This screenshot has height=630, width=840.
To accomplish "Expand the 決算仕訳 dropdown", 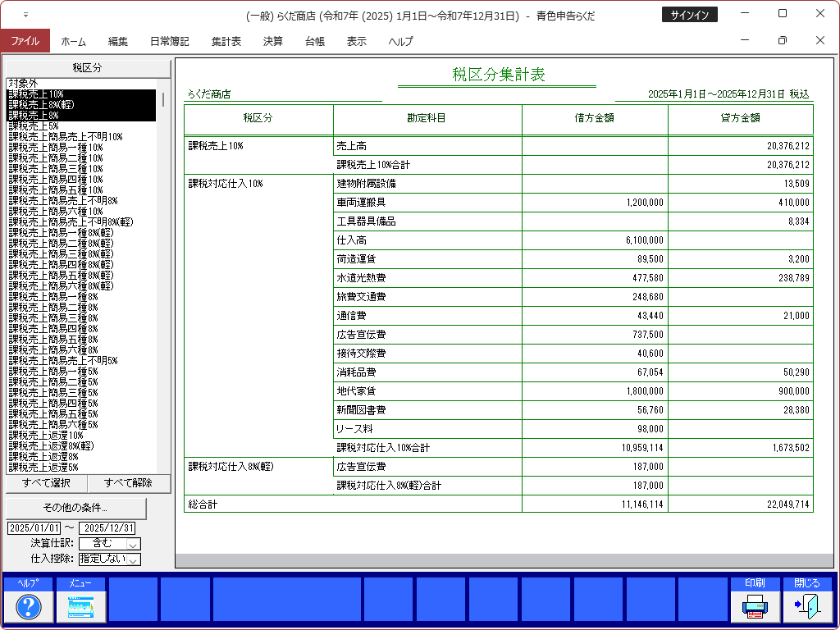I will coord(134,544).
